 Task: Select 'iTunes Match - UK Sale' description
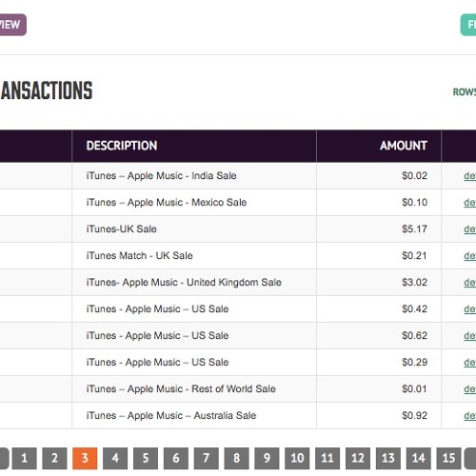[139, 256]
